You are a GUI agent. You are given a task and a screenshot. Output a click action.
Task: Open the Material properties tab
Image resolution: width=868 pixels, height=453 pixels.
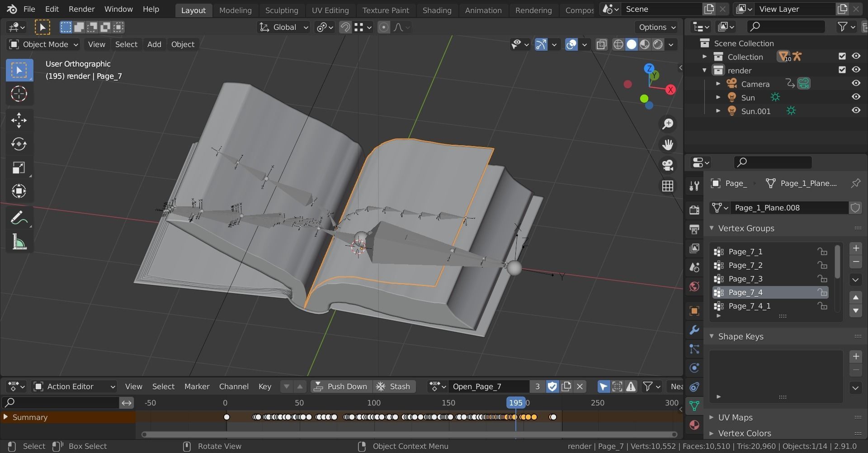(x=694, y=425)
